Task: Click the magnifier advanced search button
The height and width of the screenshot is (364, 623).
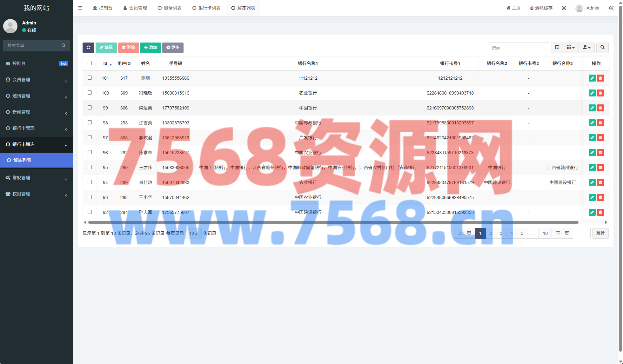Action: tap(602, 48)
